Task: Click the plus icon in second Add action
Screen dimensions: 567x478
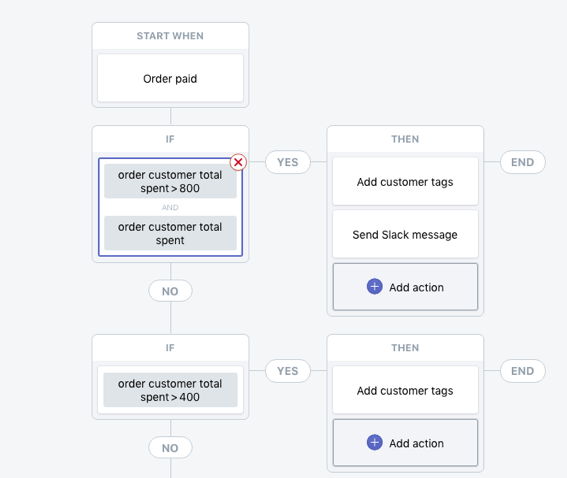Action: (375, 443)
